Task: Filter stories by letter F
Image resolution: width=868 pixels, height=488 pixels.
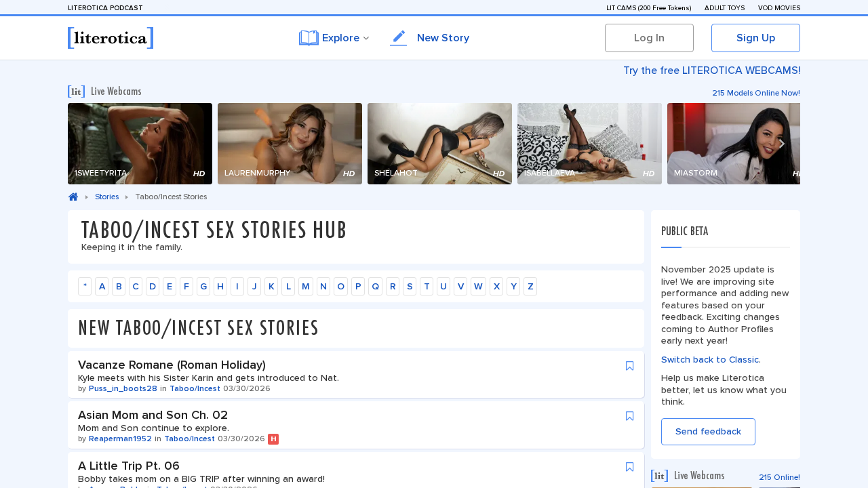Action: pos(186,286)
